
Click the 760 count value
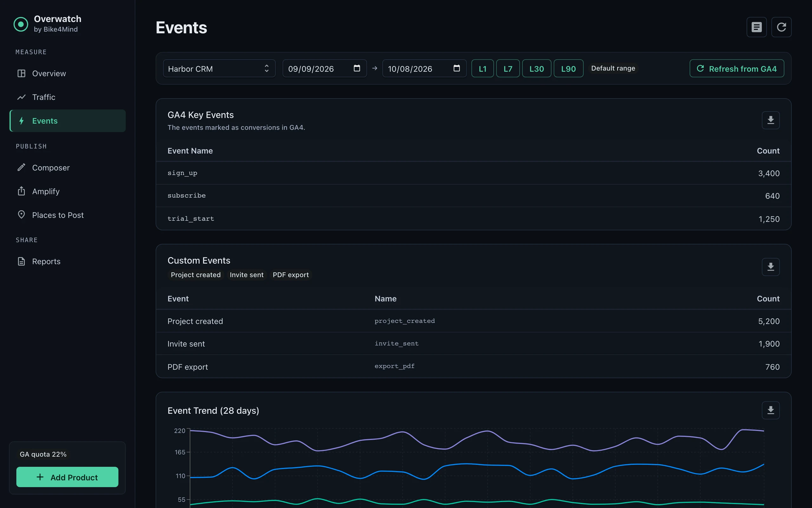pyautogui.click(x=772, y=367)
